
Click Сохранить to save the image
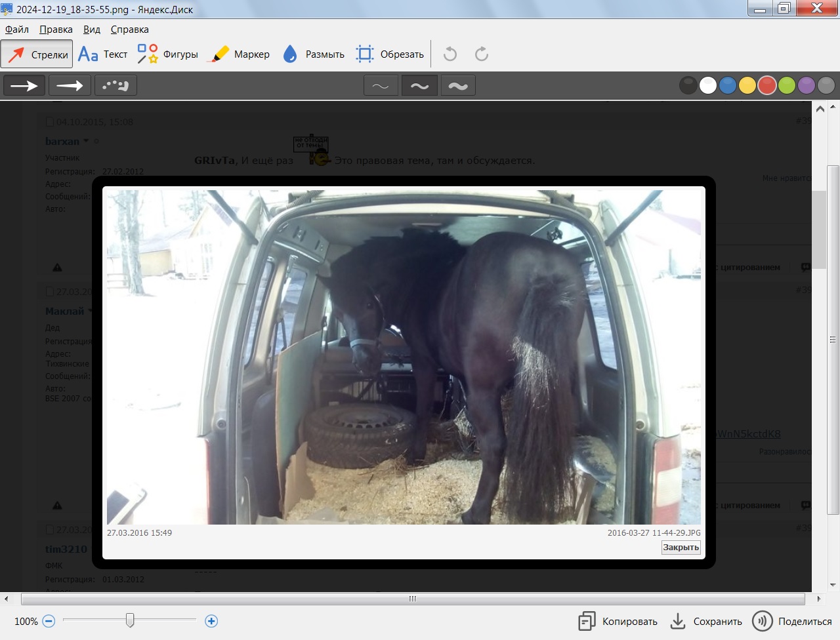(x=706, y=622)
